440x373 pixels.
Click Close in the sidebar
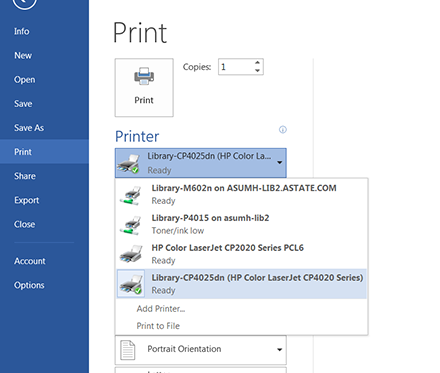tap(25, 224)
